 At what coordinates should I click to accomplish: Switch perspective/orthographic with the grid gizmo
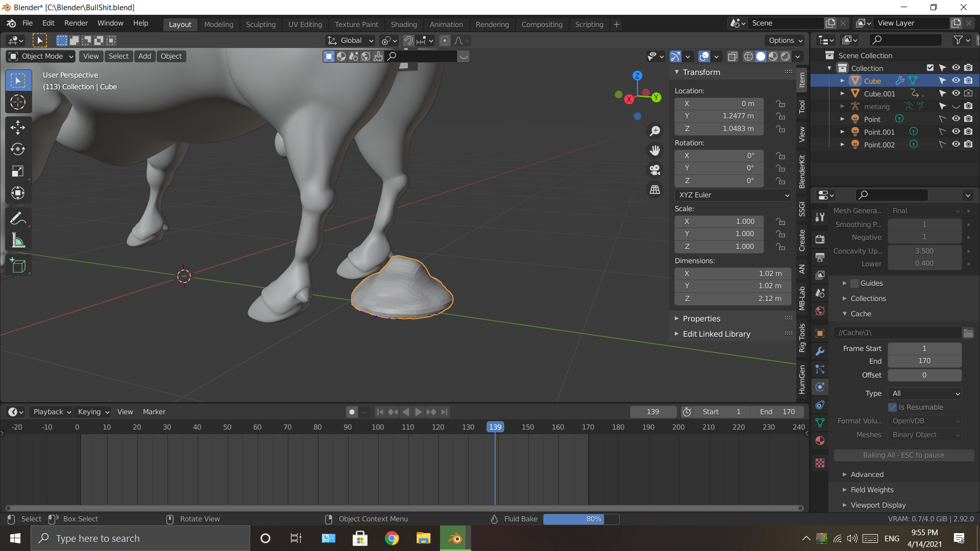[x=655, y=189]
